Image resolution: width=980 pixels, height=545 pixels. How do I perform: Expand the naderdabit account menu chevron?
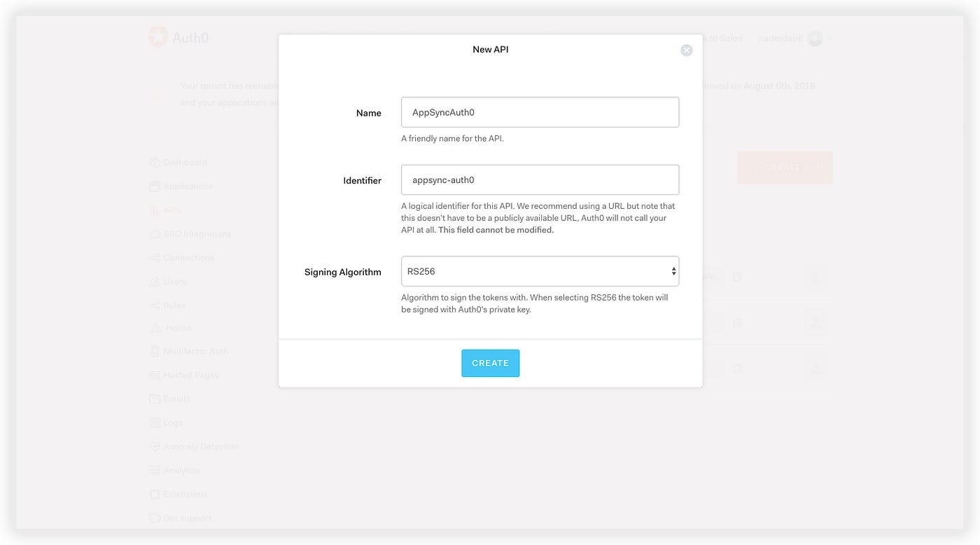(x=829, y=39)
